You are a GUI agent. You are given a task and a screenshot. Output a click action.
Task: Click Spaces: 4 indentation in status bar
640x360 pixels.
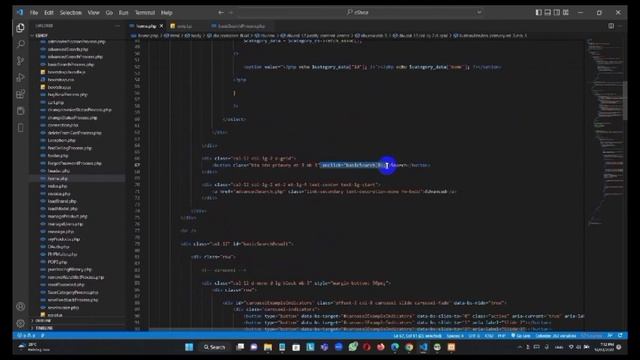coord(455,336)
